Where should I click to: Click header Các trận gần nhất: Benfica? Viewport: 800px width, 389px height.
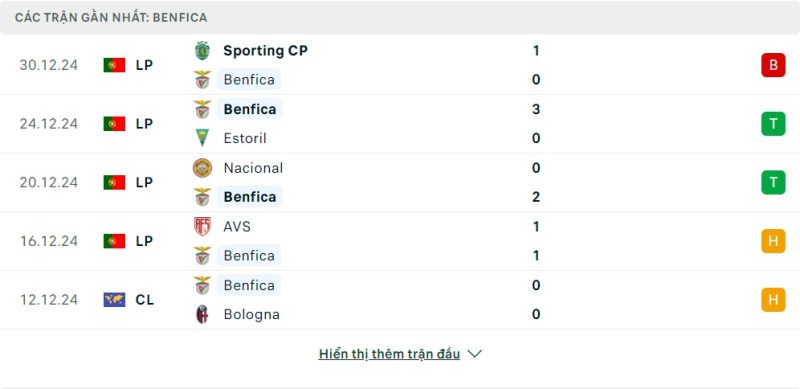pos(111,18)
